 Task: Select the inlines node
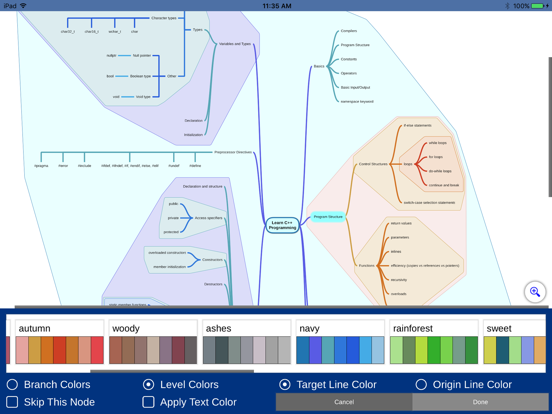(x=396, y=251)
